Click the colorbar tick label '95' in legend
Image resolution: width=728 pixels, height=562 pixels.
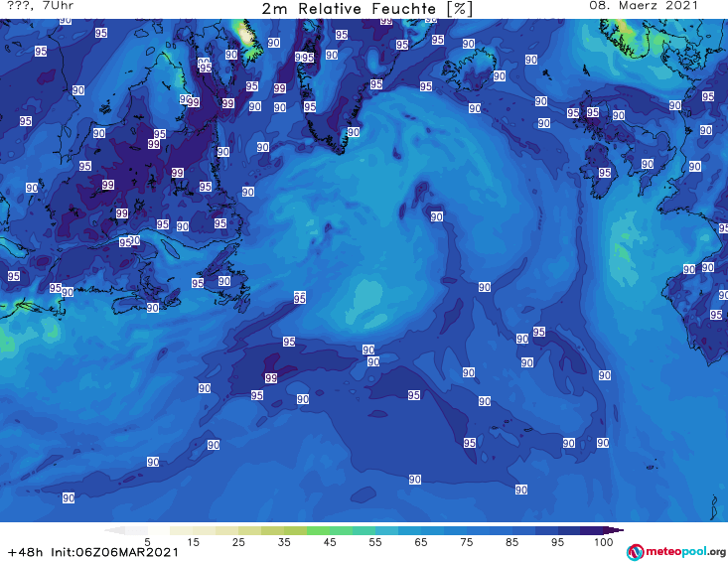[x=557, y=542]
